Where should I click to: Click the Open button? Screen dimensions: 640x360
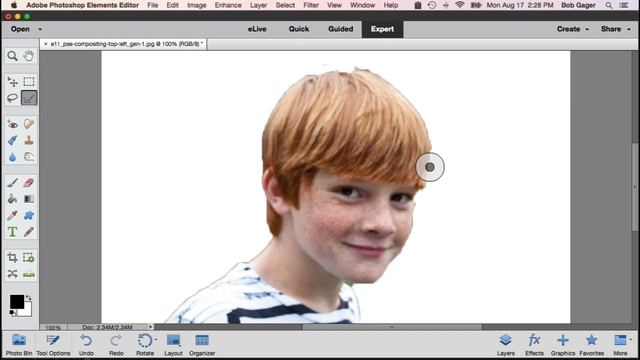coord(20,29)
